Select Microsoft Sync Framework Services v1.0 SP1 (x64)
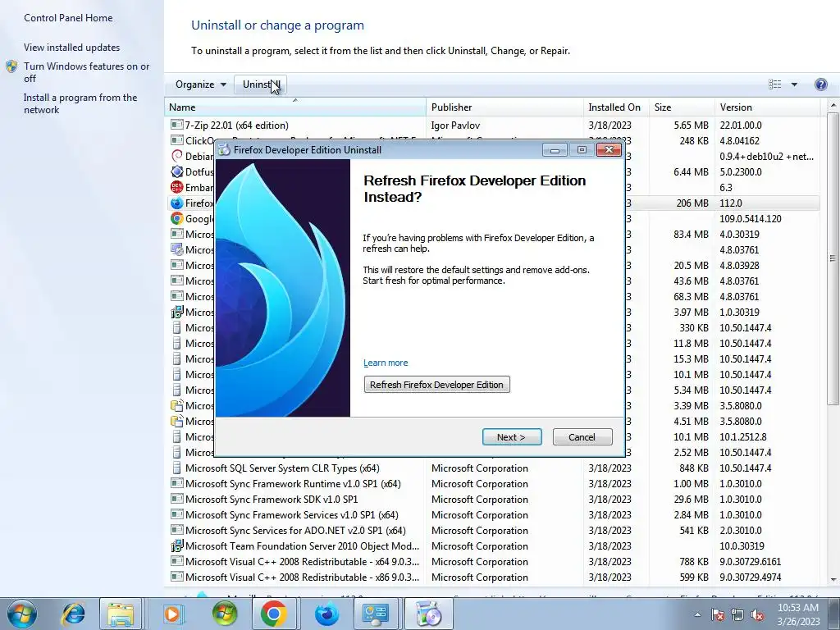This screenshot has height=630, width=840. pyautogui.click(x=492, y=514)
